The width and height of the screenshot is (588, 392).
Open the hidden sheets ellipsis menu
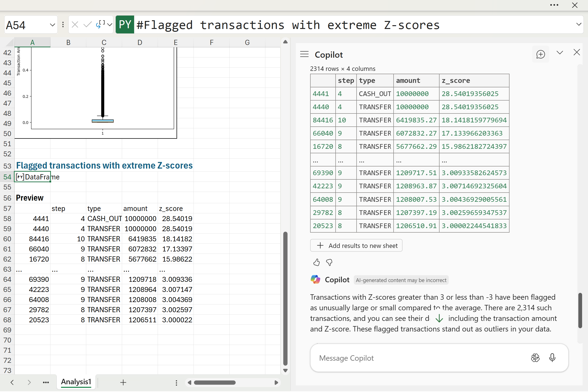point(46,383)
